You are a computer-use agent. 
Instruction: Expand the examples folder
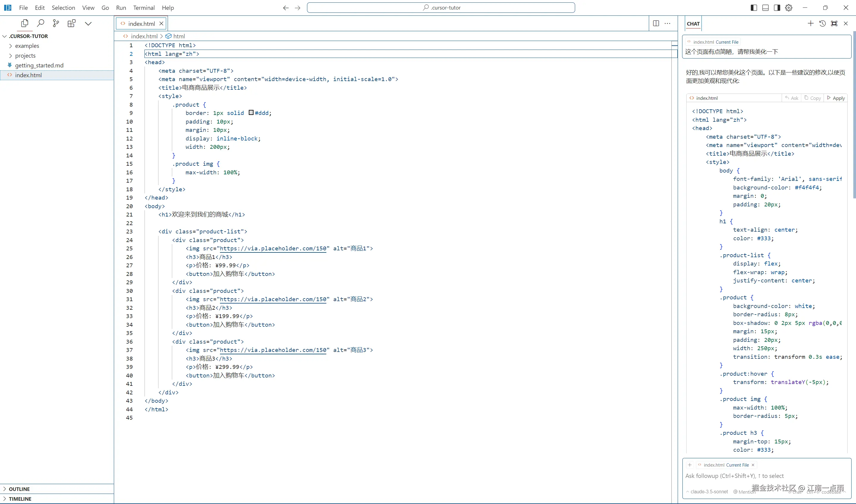pos(27,46)
